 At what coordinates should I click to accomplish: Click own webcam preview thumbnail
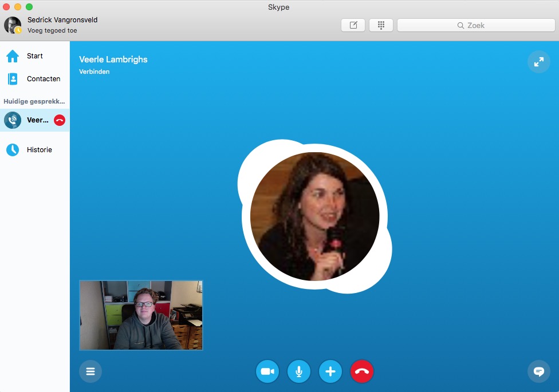[141, 315]
